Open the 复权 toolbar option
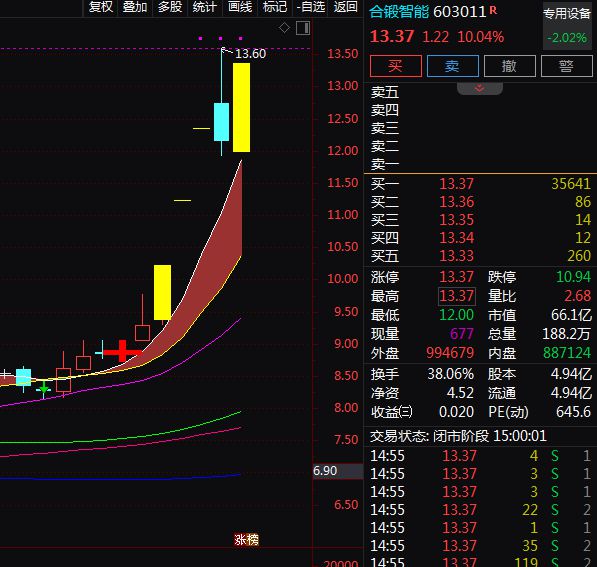Viewport: 597px width, 567px height. (101, 7)
